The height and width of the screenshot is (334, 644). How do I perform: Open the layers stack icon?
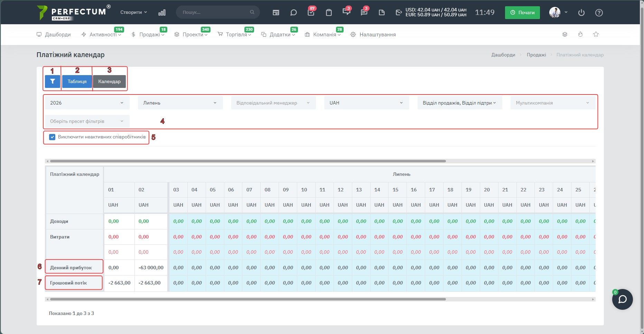point(565,34)
